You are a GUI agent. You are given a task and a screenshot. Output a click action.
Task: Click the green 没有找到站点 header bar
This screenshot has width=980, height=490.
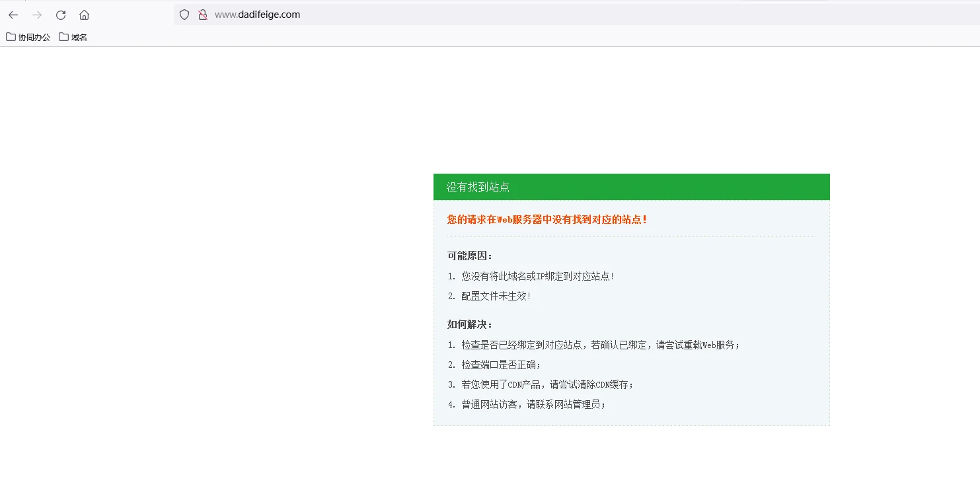[631, 187]
